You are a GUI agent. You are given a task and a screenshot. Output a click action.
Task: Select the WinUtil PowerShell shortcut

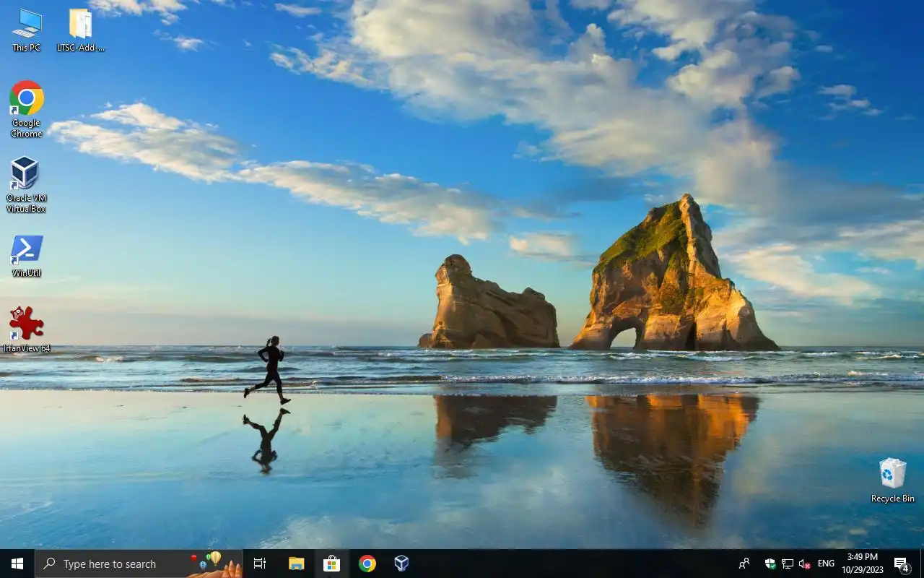pos(27,256)
